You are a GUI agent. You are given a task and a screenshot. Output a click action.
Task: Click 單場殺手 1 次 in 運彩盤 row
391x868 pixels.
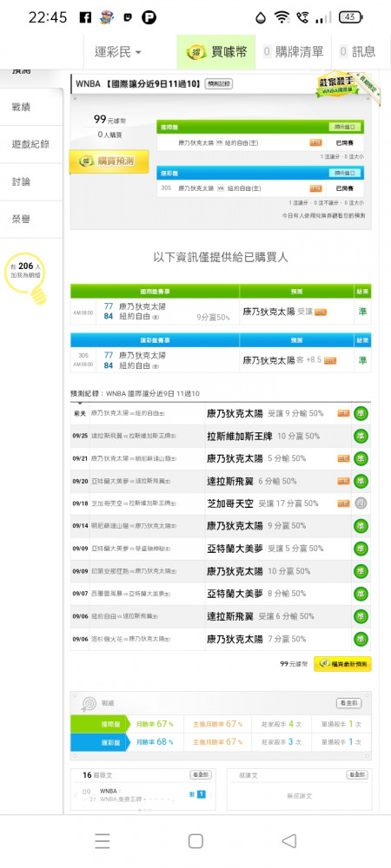[341, 742]
